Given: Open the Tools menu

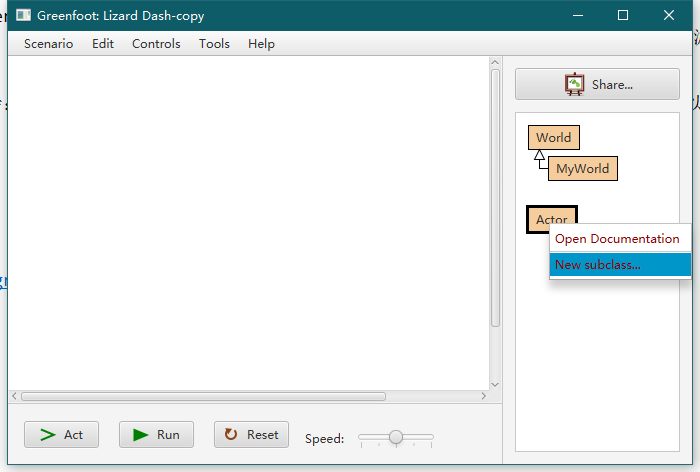Looking at the screenshot, I should point(214,44).
